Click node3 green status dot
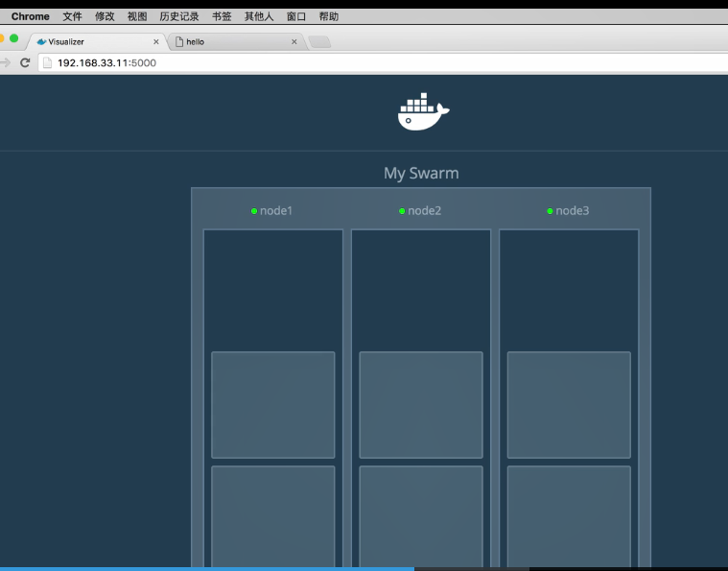This screenshot has height=571, width=728. [x=550, y=211]
